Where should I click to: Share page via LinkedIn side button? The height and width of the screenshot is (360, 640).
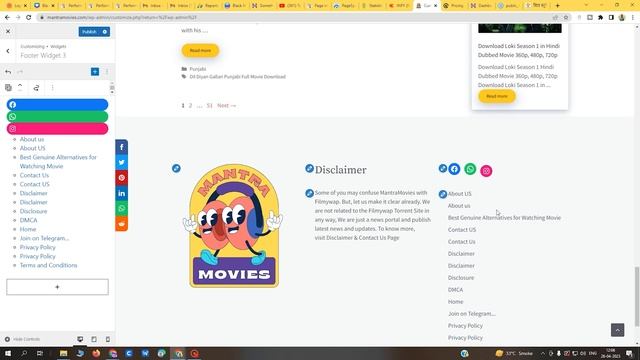click(122, 193)
